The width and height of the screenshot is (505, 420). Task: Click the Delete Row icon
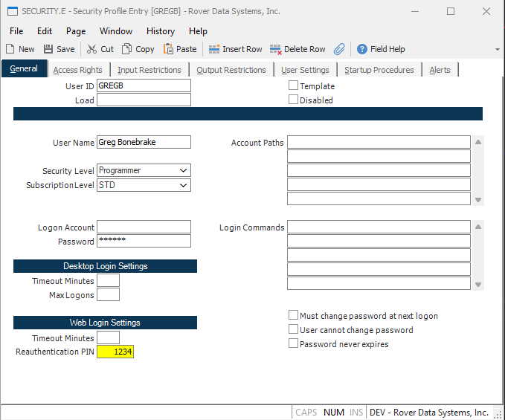(x=276, y=49)
